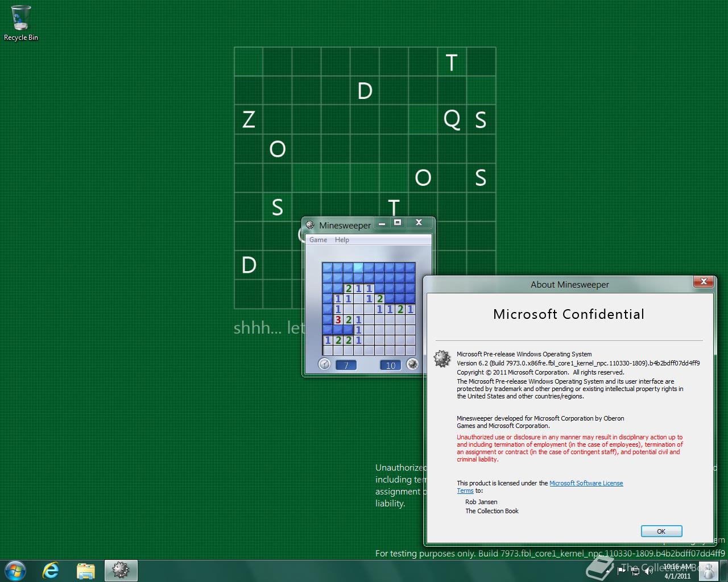Maximize the Minesweeper window
This screenshot has height=582, width=728.
coord(398,223)
